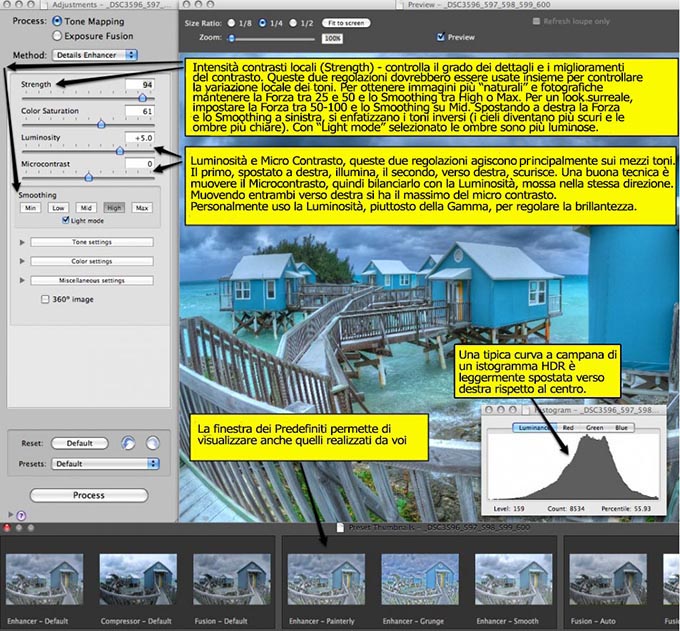Set Smoothing to Min

pos(30,208)
